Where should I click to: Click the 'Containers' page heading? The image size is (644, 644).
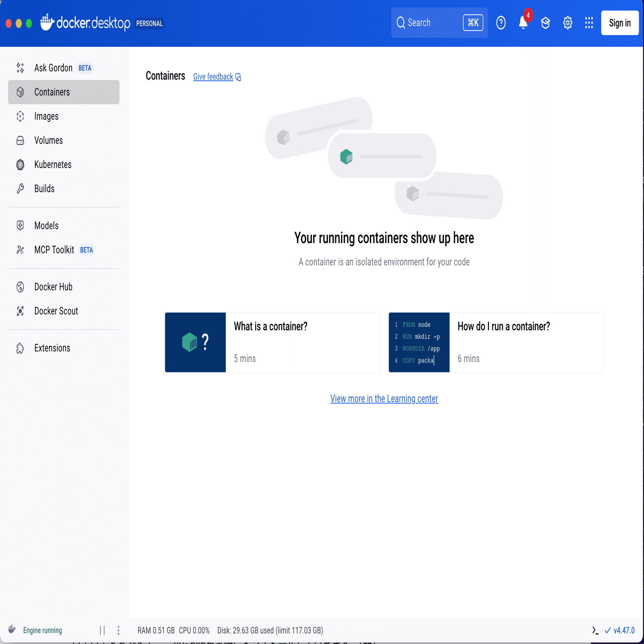click(x=165, y=76)
